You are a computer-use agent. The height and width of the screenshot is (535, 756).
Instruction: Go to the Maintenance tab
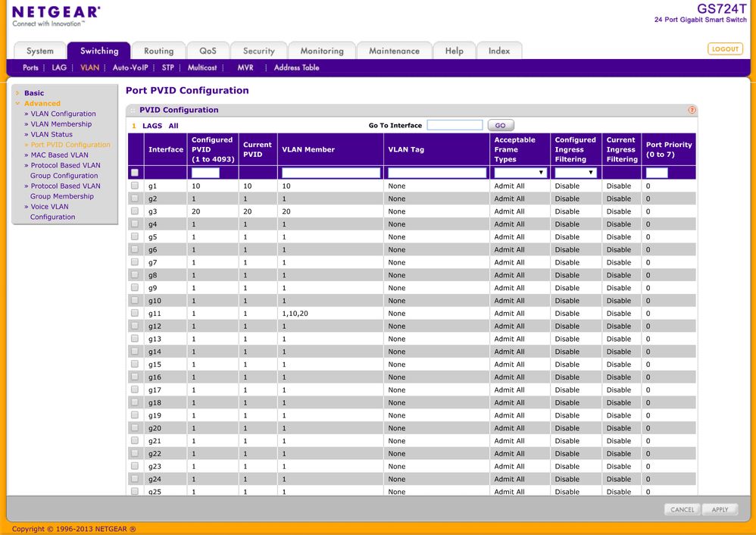pos(394,51)
